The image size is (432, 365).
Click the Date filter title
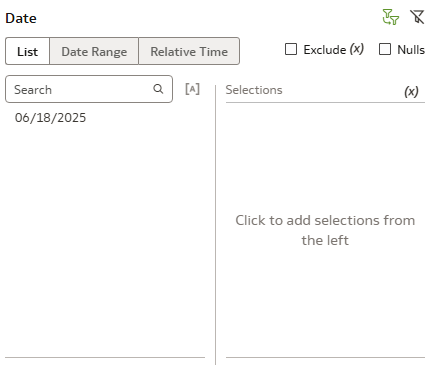point(21,18)
